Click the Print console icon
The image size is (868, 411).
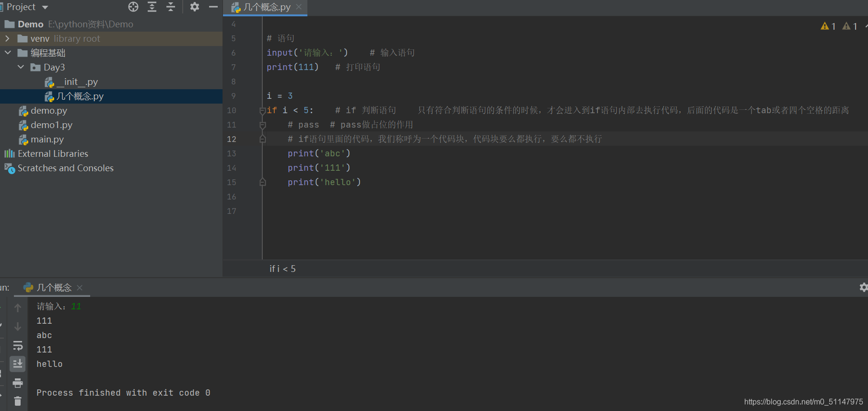point(18,383)
